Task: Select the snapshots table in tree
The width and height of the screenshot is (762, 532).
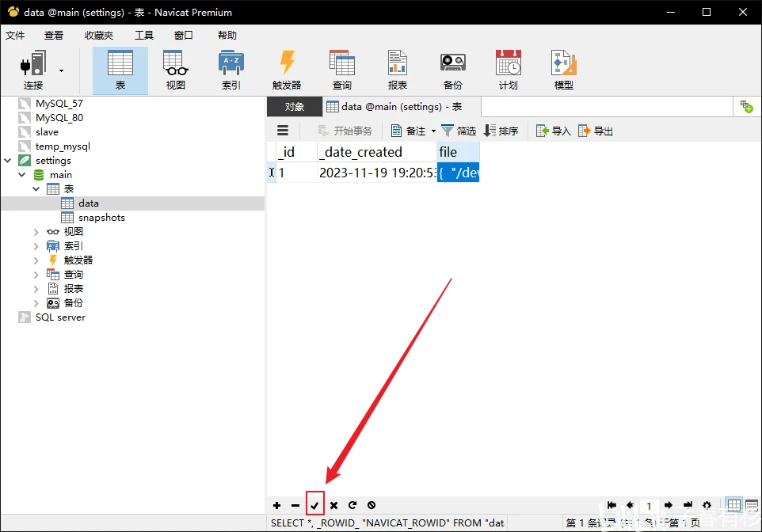Action: tap(101, 217)
